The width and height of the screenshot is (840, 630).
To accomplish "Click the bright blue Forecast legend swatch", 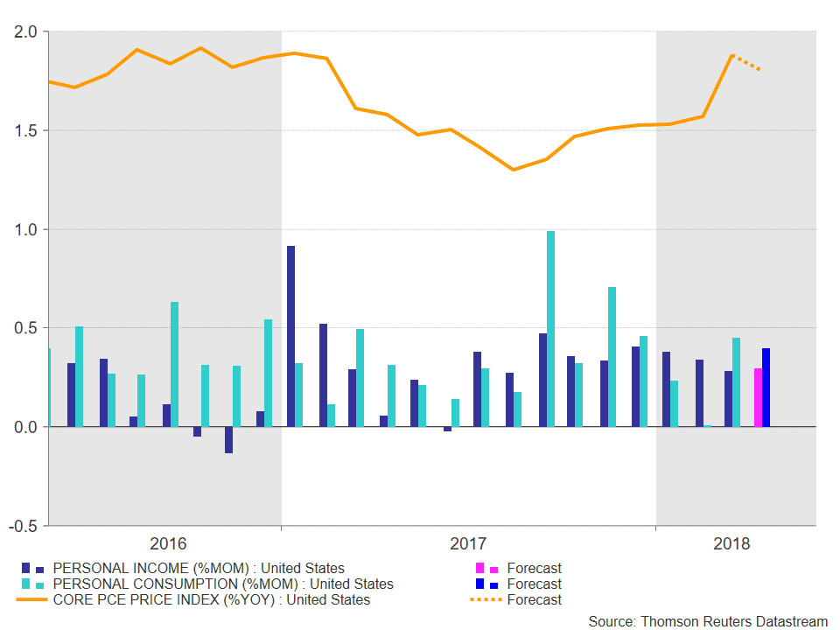I will click(x=487, y=584).
